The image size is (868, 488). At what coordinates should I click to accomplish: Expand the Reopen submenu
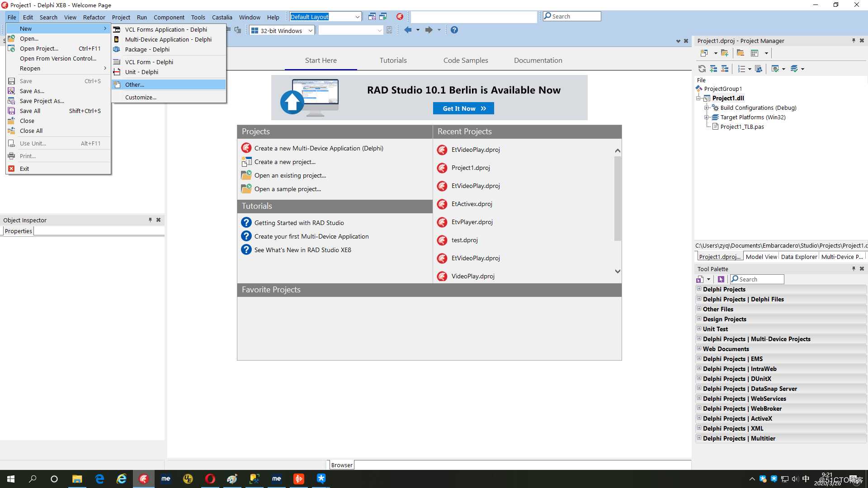(59, 68)
